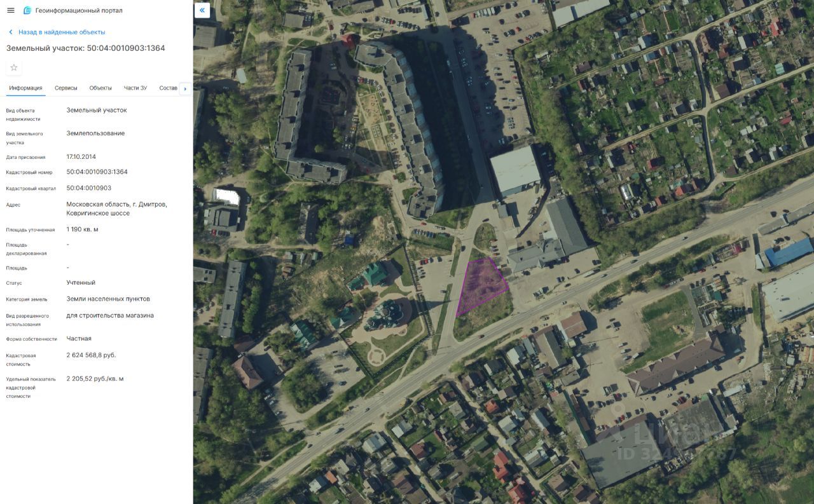Open the Состав tab

pos(169,88)
